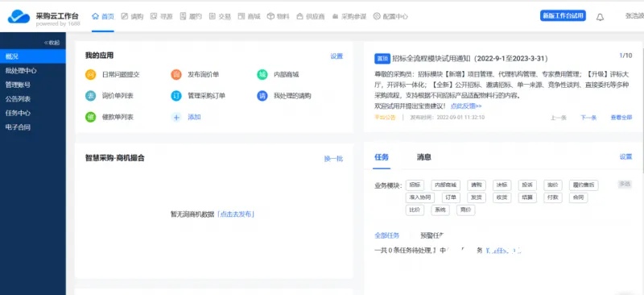
Task: Toggle the 请购 business module tag
Action: 477,185
